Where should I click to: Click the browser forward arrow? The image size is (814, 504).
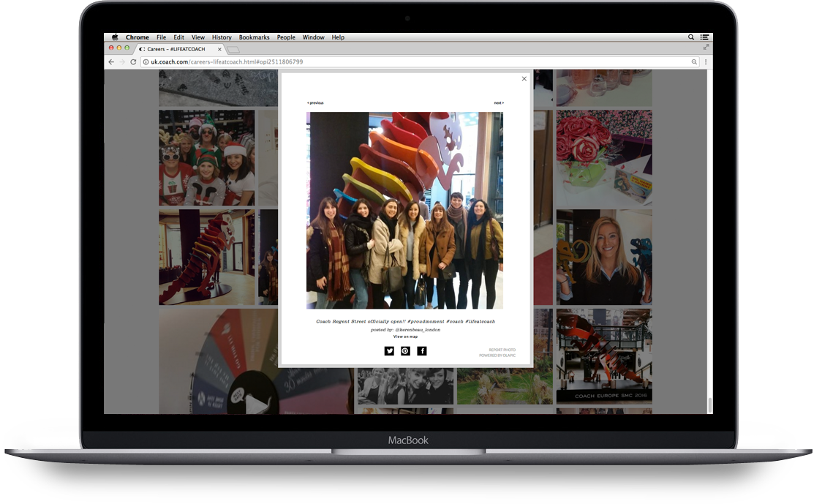coord(122,61)
